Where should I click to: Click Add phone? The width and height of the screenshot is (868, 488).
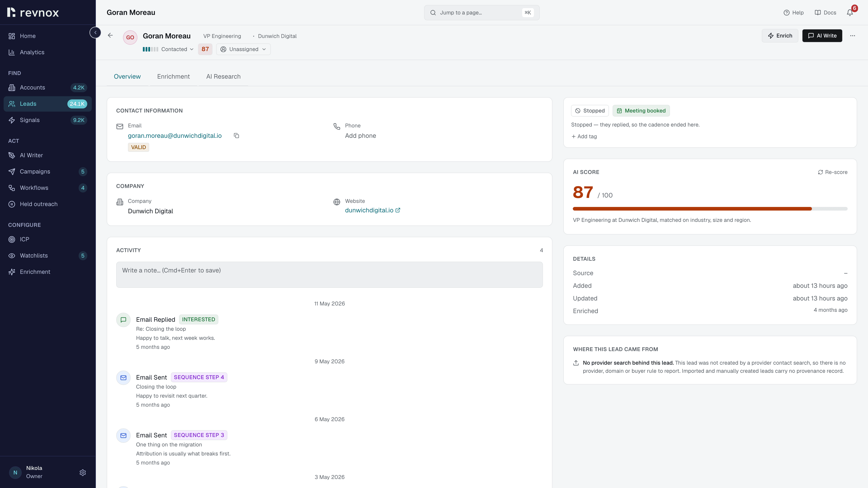coord(360,136)
